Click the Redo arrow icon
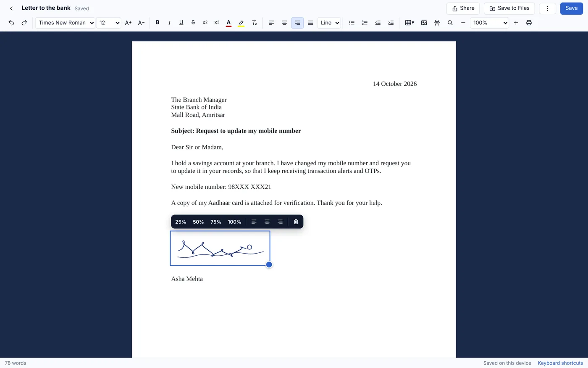The width and height of the screenshot is (588, 368). point(24,23)
